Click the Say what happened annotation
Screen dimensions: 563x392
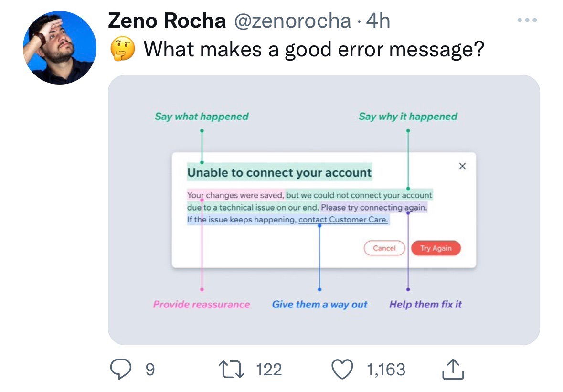[201, 117]
